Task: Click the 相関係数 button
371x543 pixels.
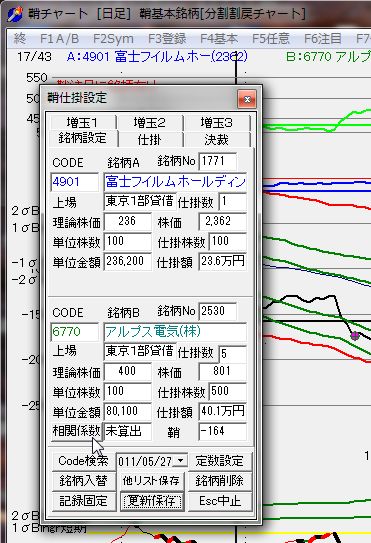Action: pos(77,431)
